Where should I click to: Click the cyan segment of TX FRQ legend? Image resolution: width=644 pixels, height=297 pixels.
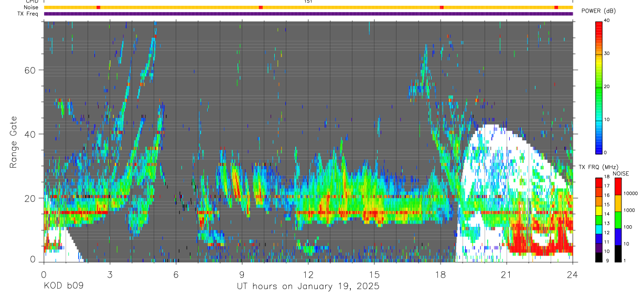coord(599,229)
